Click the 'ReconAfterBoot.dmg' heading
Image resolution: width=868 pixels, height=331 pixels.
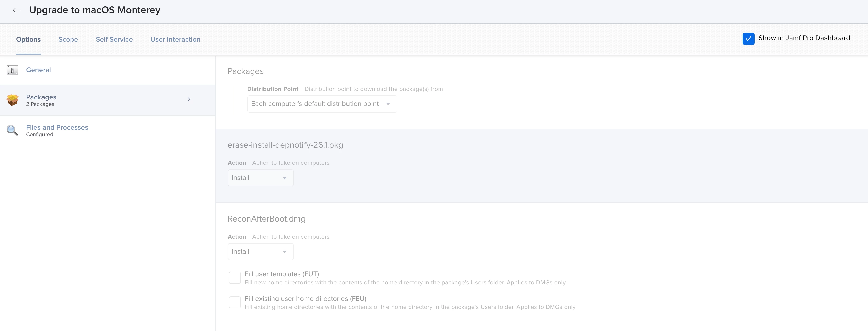pos(266,219)
